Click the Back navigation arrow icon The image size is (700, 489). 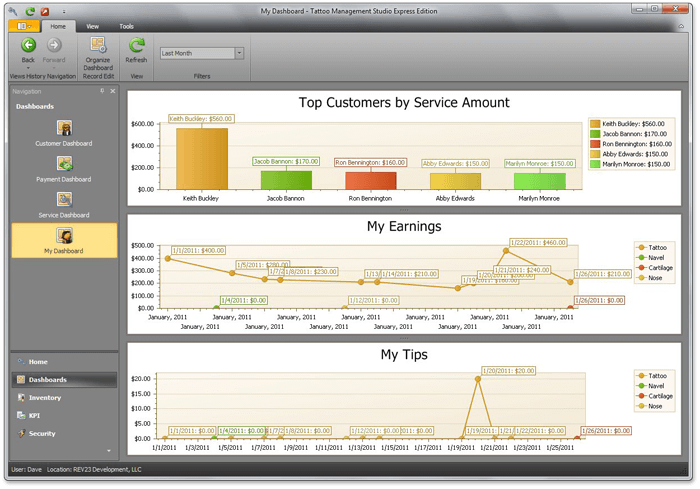point(28,45)
